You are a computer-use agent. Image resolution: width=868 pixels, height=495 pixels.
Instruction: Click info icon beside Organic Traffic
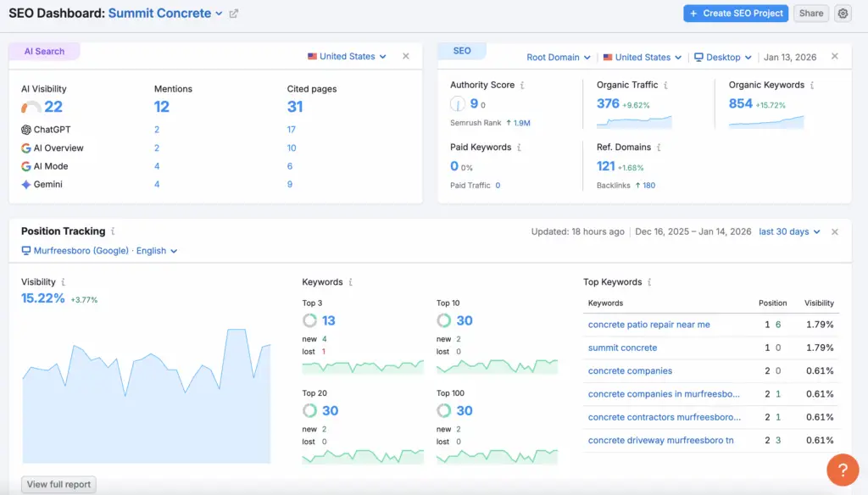pos(665,86)
